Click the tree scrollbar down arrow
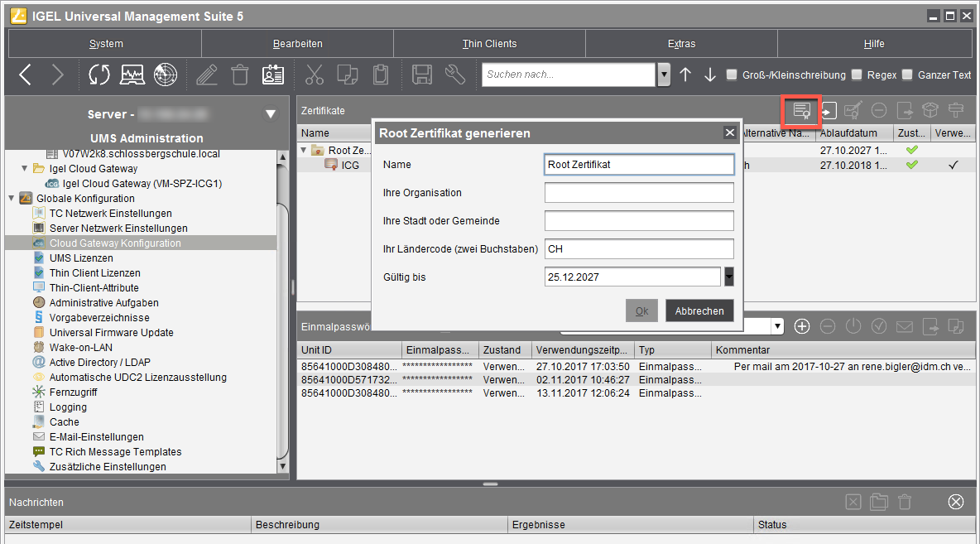The image size is (980, 544). [282, 466]
